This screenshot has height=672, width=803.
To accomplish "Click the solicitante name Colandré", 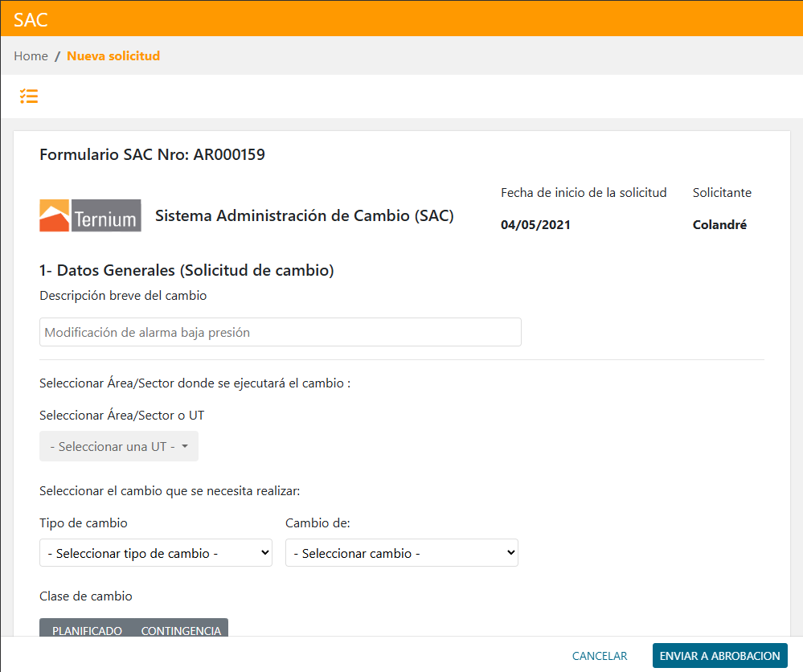I will tap(722, 224).
